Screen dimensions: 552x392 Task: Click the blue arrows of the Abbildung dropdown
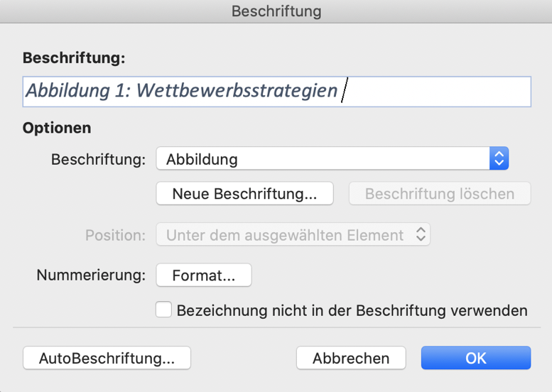pos(499,159)
